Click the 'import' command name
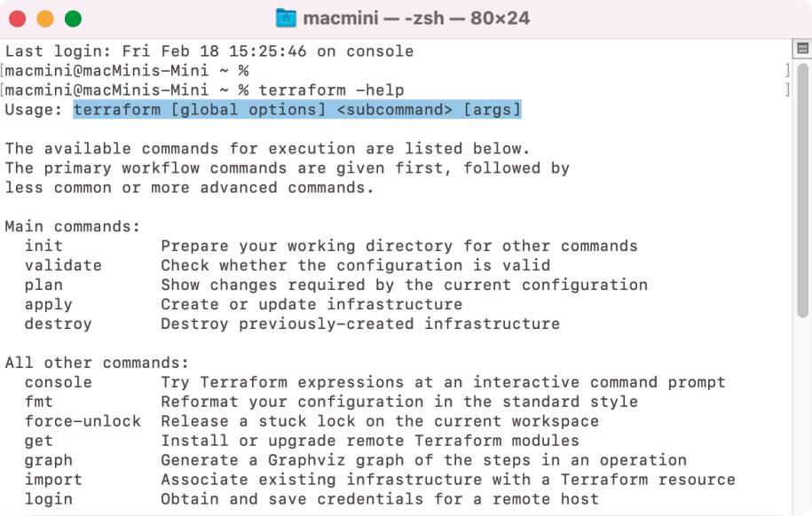Screen dimensions: 812x516 point(53,480)
